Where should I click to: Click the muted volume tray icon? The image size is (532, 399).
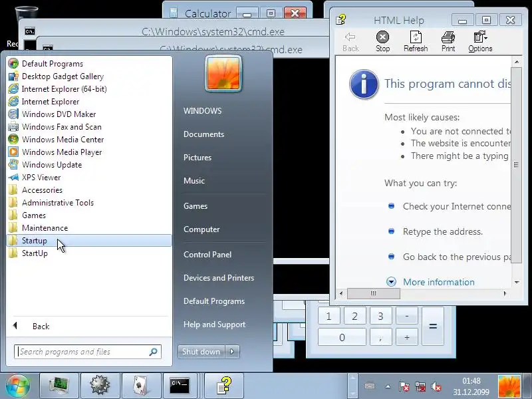(x=436, y=386)
